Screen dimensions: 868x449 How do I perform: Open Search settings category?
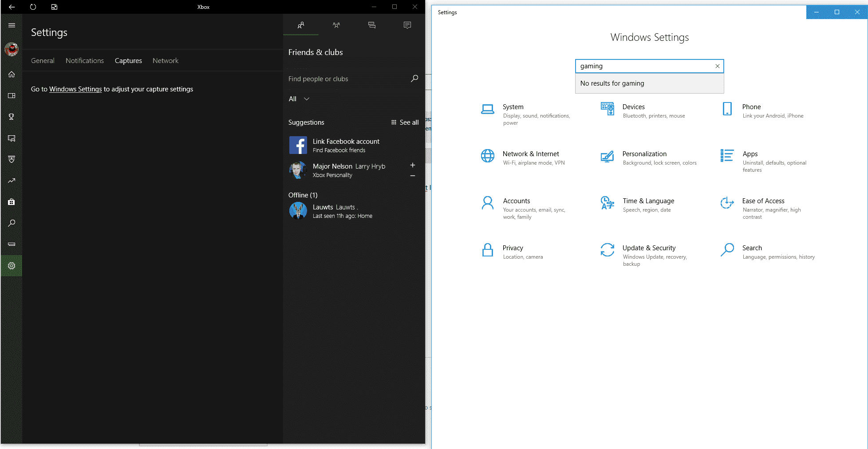(768, 252)
